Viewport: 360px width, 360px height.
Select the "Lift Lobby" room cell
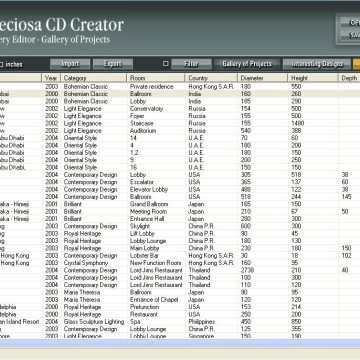[142, 234]
